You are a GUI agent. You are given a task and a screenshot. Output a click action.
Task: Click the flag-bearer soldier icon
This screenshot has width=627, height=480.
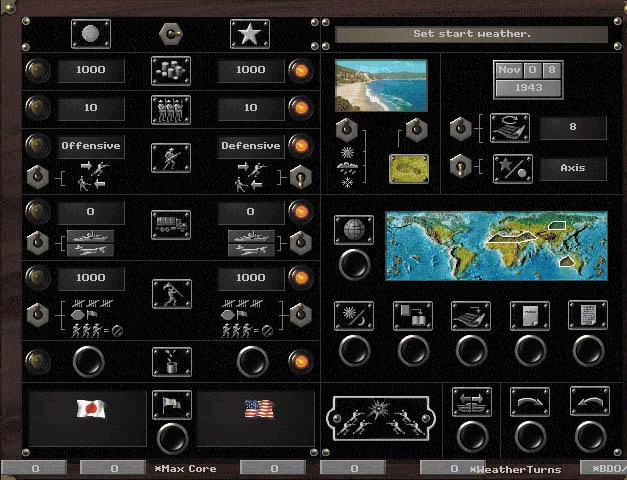171,293
